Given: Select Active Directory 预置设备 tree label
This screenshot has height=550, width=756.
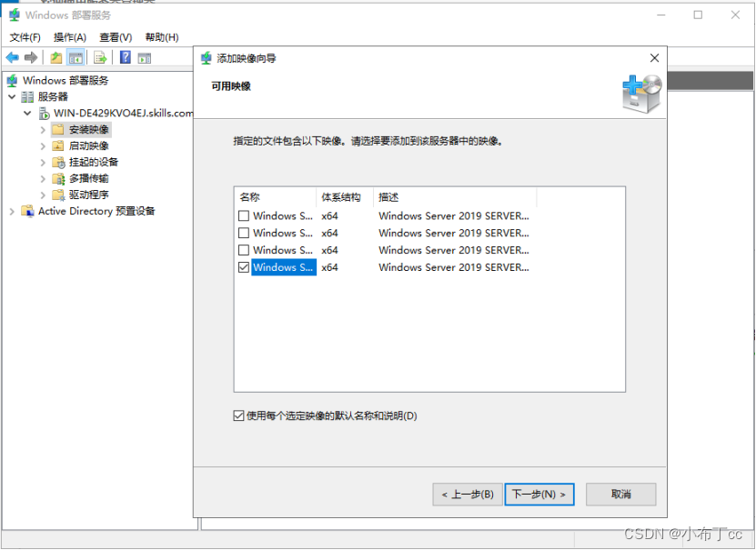Looking at the screenshot, I should (96, 212).
